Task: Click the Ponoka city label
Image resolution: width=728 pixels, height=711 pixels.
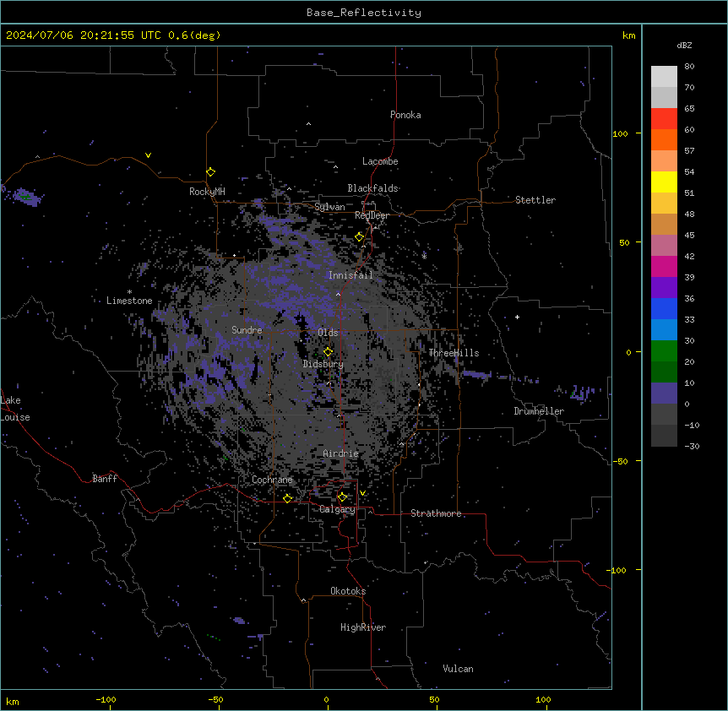Action: pyautogui.click(x=405, y=115)
